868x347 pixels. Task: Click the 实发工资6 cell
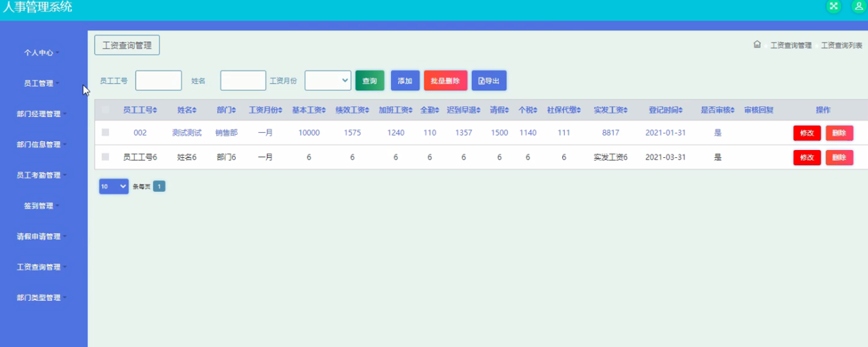(x=610, y=157)
